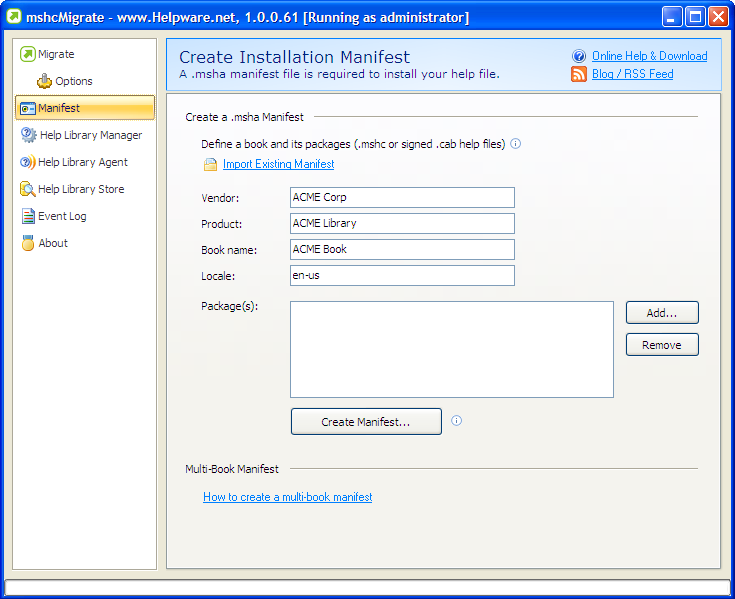Minimize the mshcMigrate window
This screenshot has height=599, width=735.
(672, 17)
